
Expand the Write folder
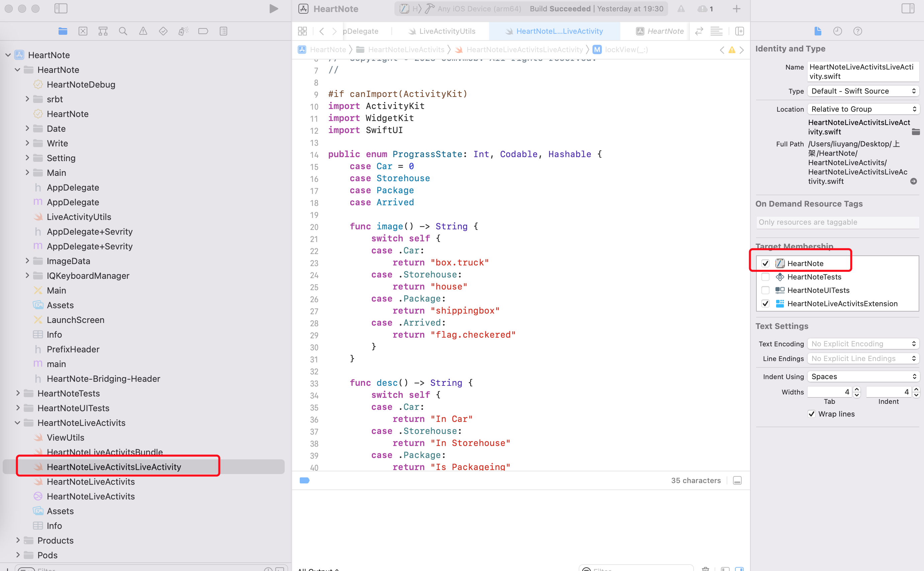pos(27,143)
